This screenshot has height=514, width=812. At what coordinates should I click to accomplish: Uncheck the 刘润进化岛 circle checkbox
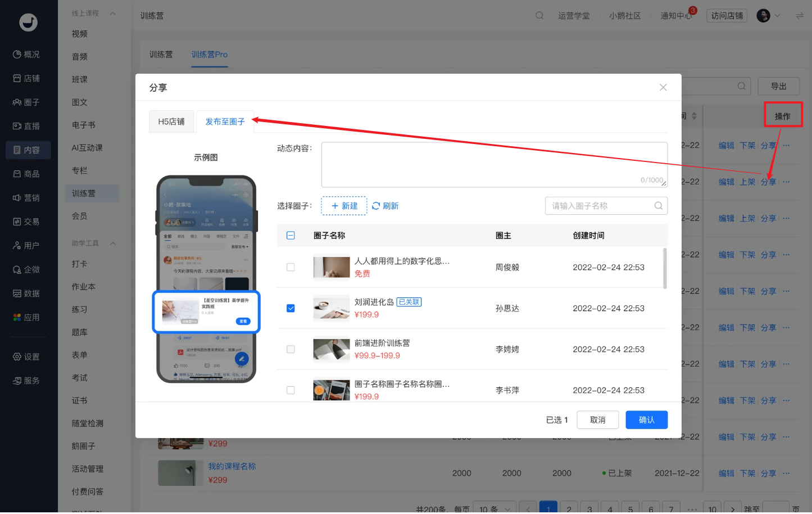click(x=291, y=308)
